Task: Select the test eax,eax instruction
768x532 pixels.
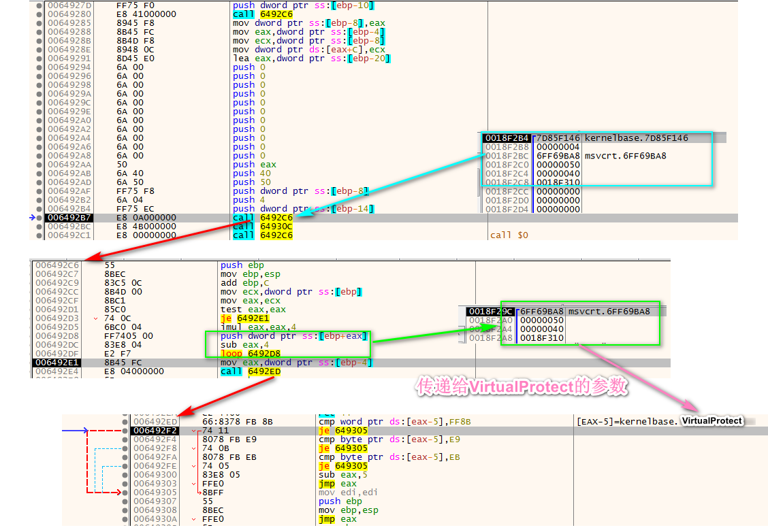Action: [x=253, y=310]
